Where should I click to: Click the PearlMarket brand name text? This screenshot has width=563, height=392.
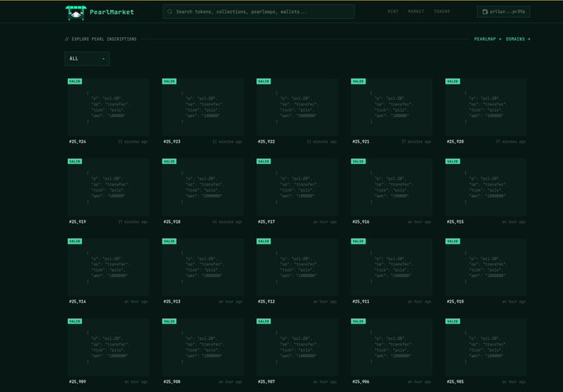[112, 12]
